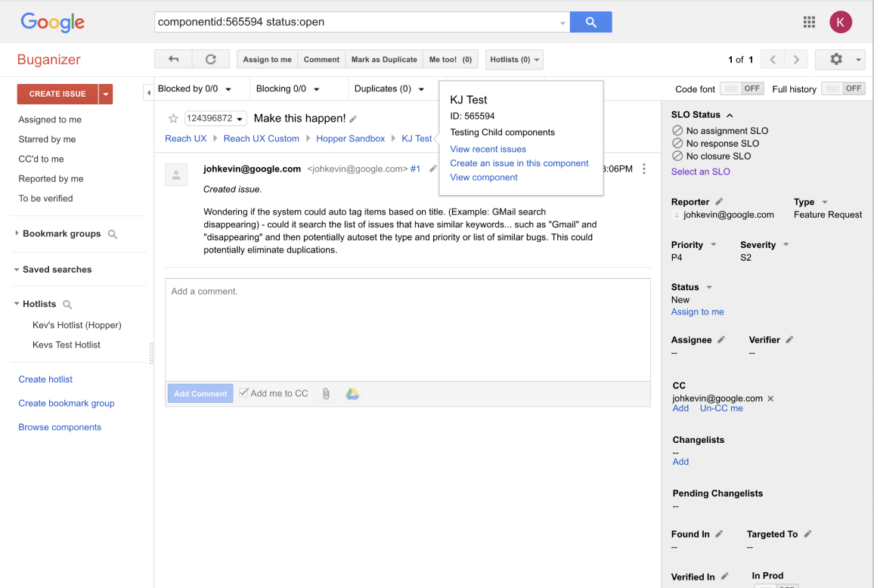Edit the issue title with pencil icon
Screen dimensions: 874x588
(x=353, y=119)
